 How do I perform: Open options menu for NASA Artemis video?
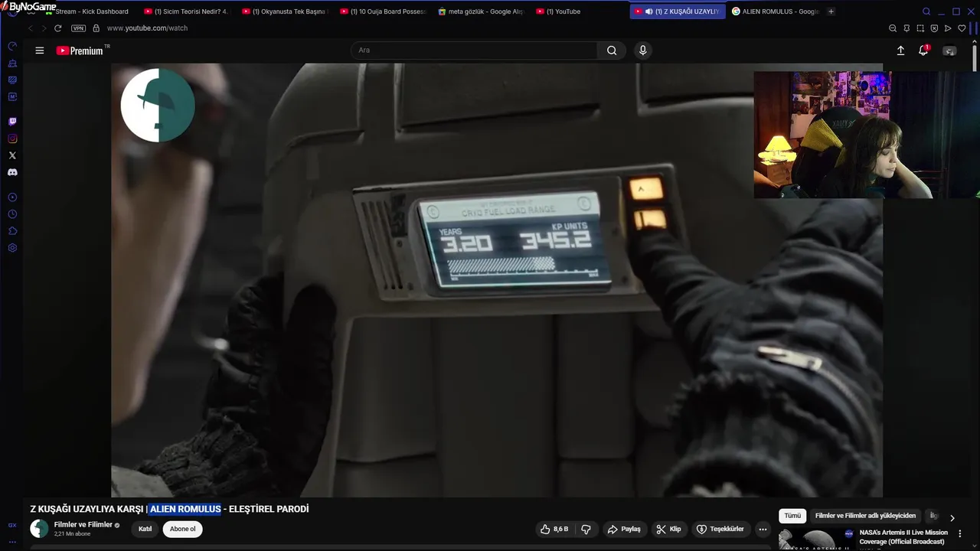coord(960,533)
